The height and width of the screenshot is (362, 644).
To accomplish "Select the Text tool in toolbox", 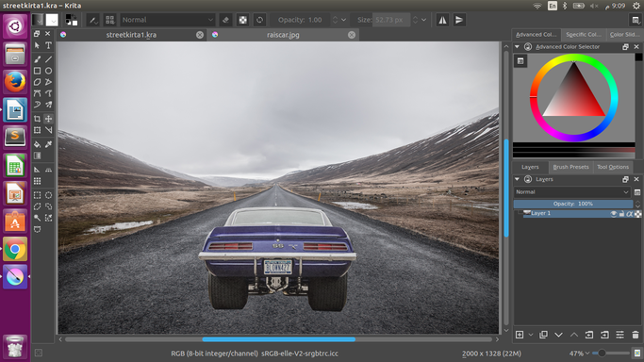I will [x=48, y=45].
